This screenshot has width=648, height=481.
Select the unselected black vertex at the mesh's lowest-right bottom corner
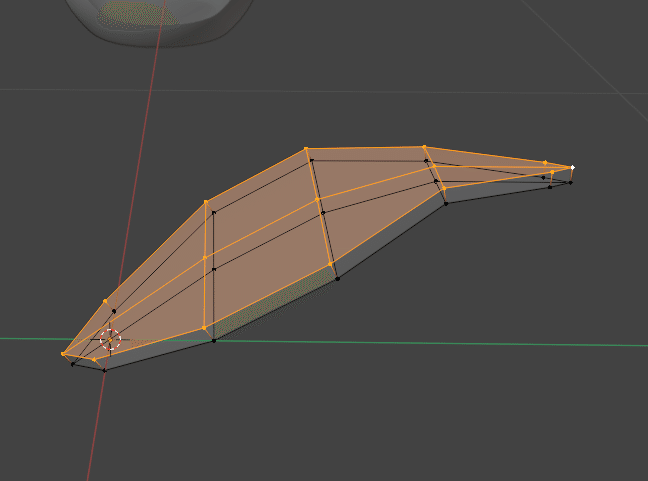pos(338,279)
